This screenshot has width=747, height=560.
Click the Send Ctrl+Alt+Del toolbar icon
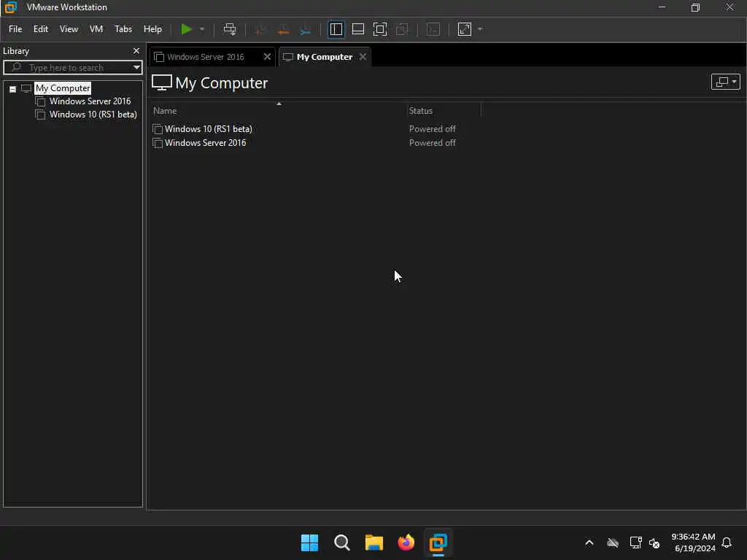pos(230,29)
